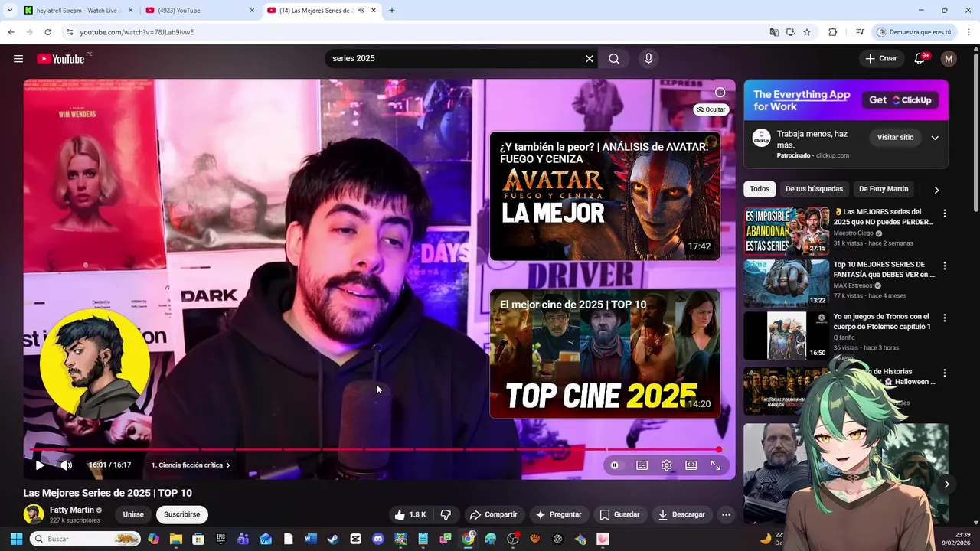Image resolution: width=980 pixels, height=551 pixels.
Task: Click the Get ClickUp banner button
Action: (x=900, y=100)
